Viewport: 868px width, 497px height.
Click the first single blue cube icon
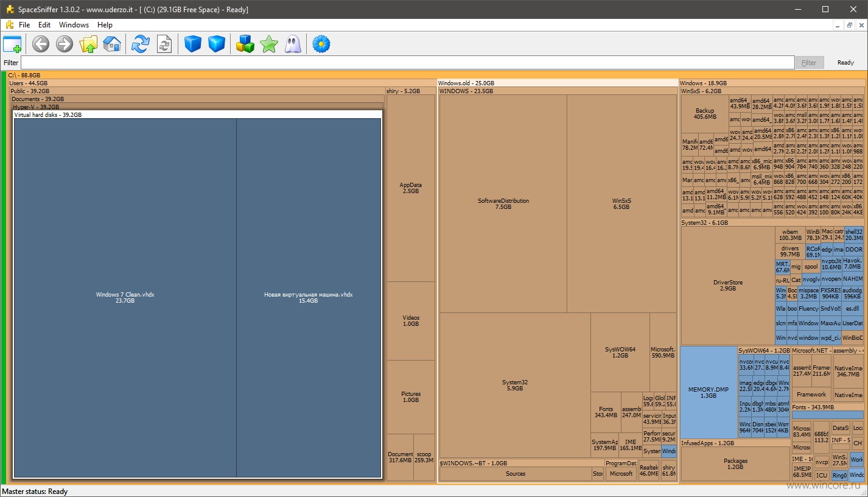193,44
